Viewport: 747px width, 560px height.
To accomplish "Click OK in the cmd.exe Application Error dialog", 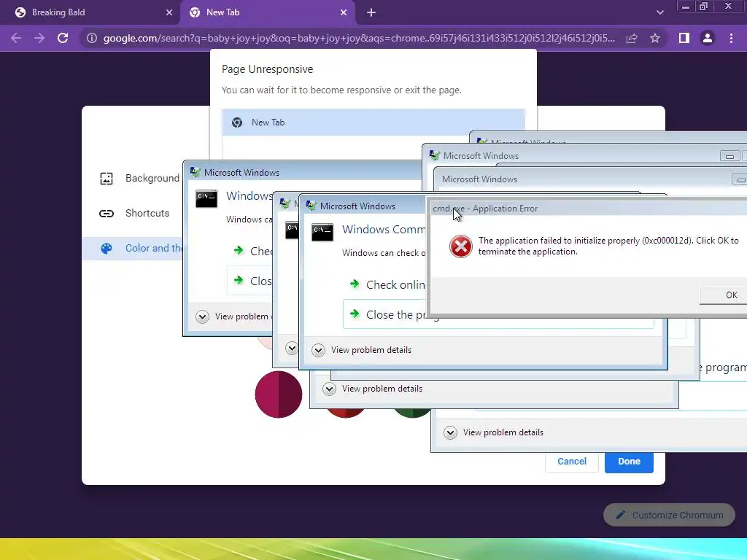I will pyautogui.click(x=723, y=295).
